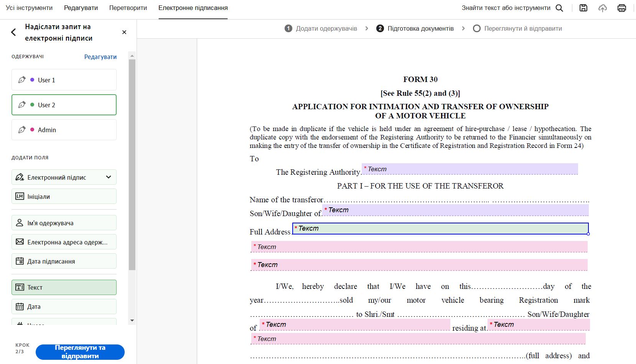
Task: Click pen icon next to User 2
Action: coord(22,105)
